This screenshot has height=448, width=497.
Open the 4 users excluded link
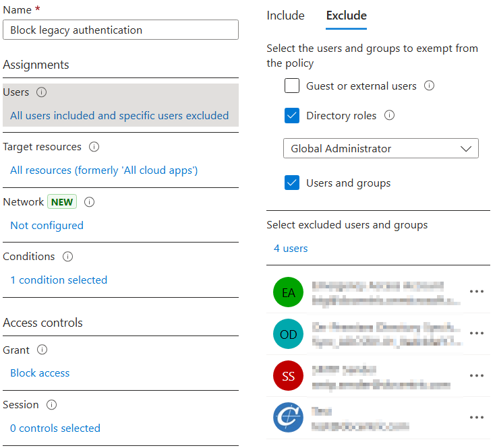click(x=291, y=249)
